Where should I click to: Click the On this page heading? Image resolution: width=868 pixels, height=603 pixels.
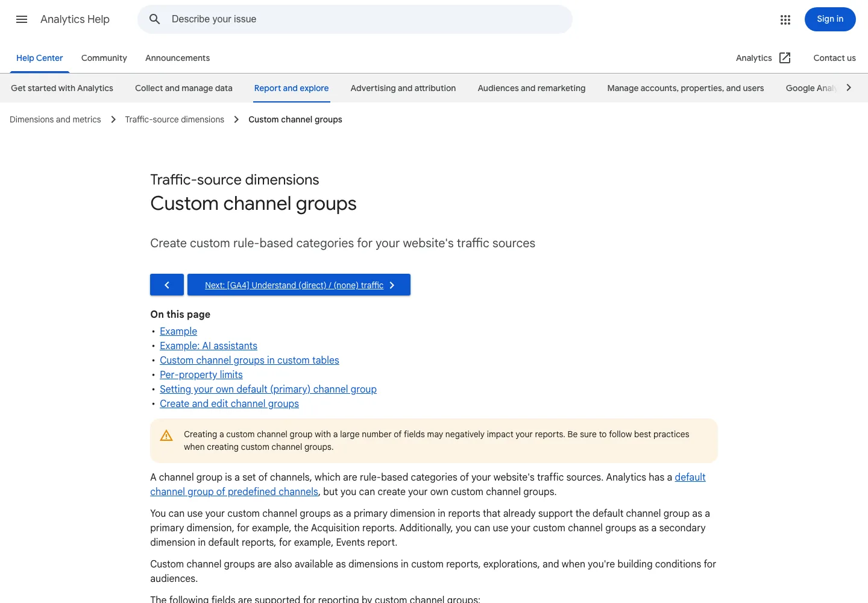click(x=180, y=314)
